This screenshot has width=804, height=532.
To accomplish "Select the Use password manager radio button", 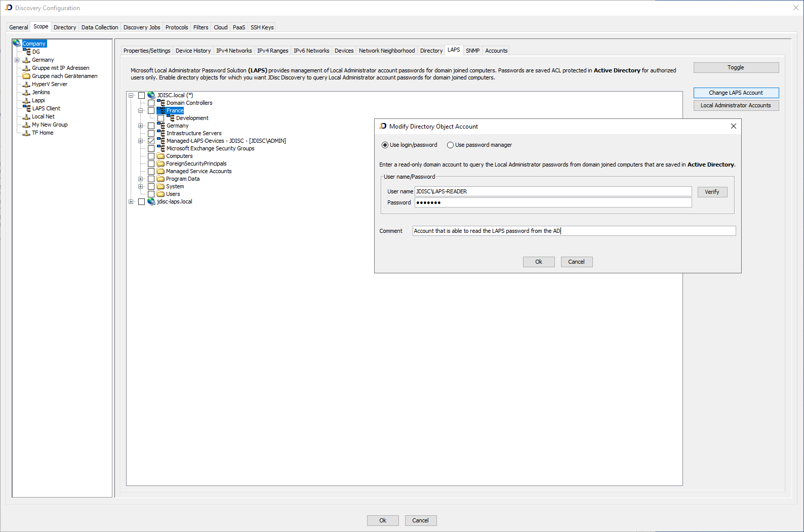I will (x=450, y=145).
